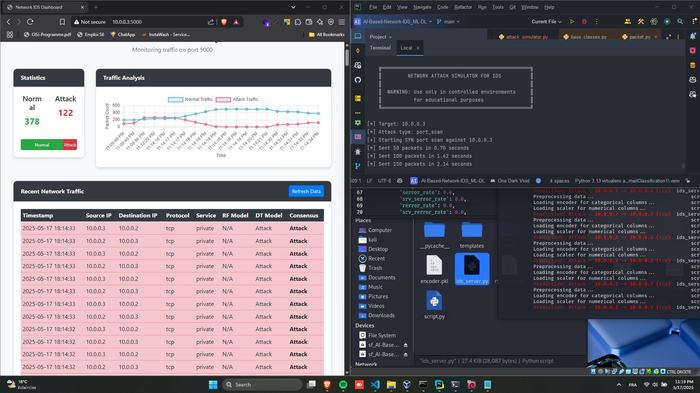Click the share icon in the address bar

point(211,21)
